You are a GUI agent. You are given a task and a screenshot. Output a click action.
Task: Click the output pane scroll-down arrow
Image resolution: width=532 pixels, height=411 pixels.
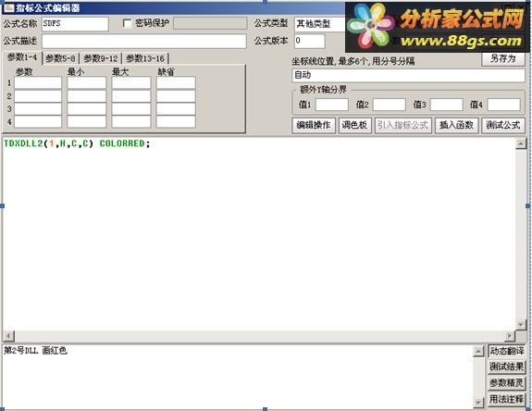tap(478, 402)
